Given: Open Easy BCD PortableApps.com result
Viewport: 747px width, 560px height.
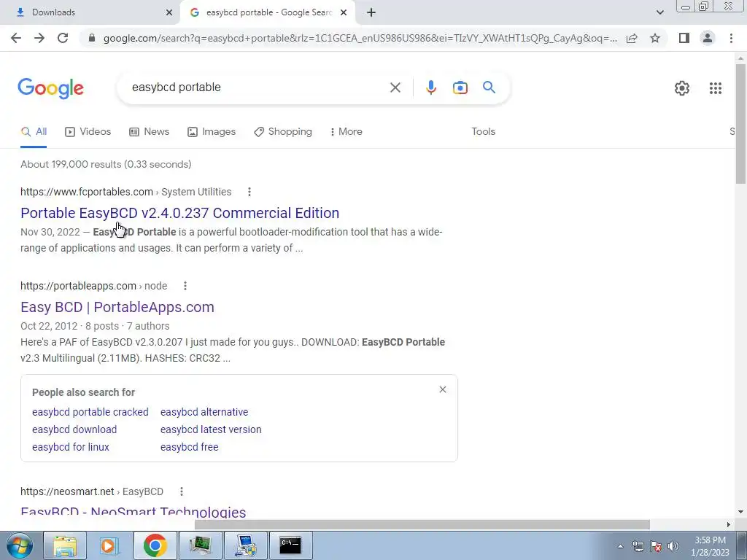Looking at the screenshot, I should (117, 307).
